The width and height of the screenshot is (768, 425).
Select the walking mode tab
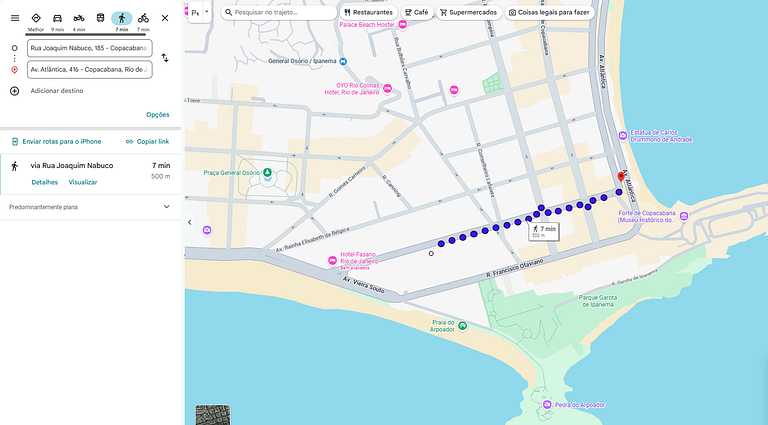(122, 21)
